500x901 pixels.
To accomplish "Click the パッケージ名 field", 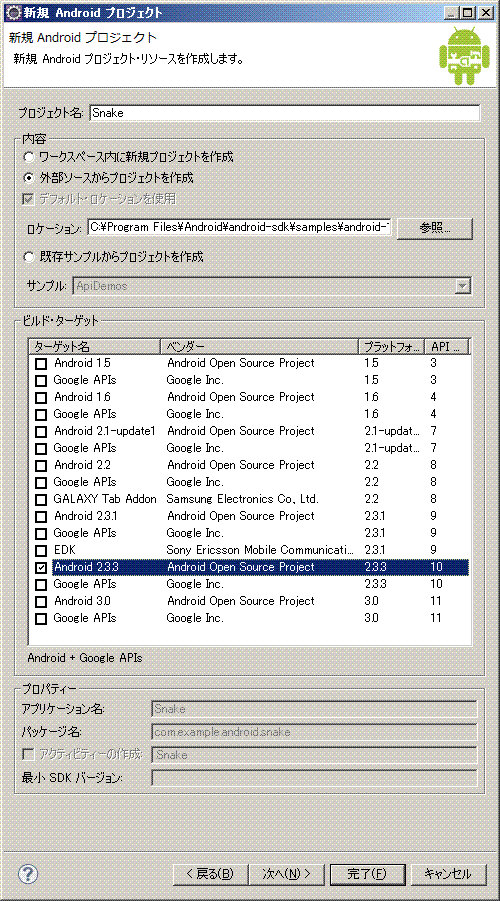I will pos(314,732).
